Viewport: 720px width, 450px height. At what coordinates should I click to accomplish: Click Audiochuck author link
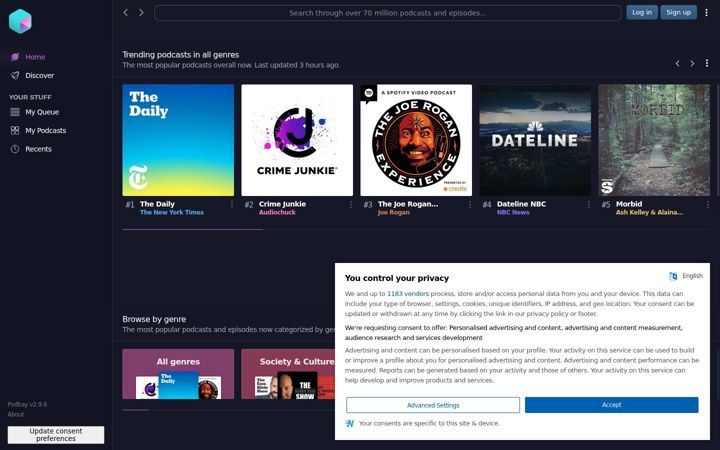coord(277,213)
